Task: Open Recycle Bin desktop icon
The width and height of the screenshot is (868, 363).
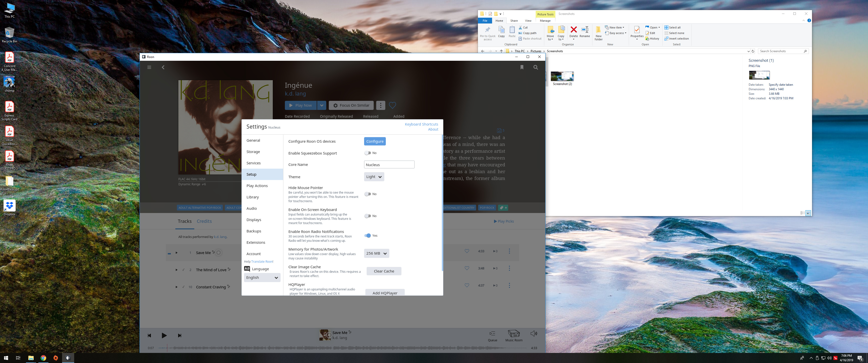Action: [9, 35]
